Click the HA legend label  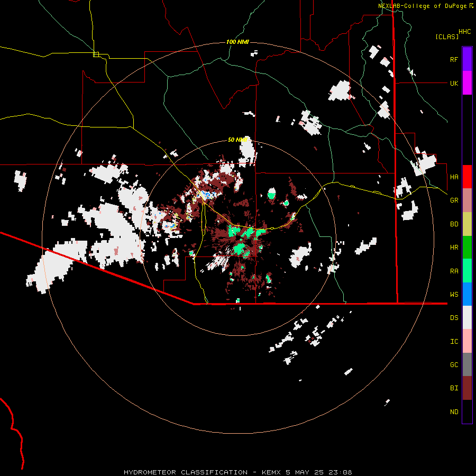click(x=454, y=177)
